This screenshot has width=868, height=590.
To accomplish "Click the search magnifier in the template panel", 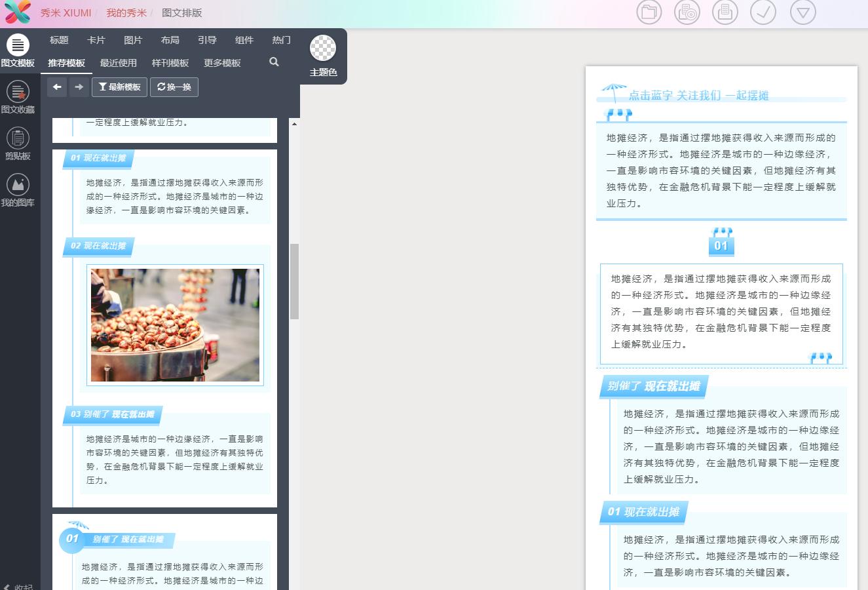I will pos(274,62).
